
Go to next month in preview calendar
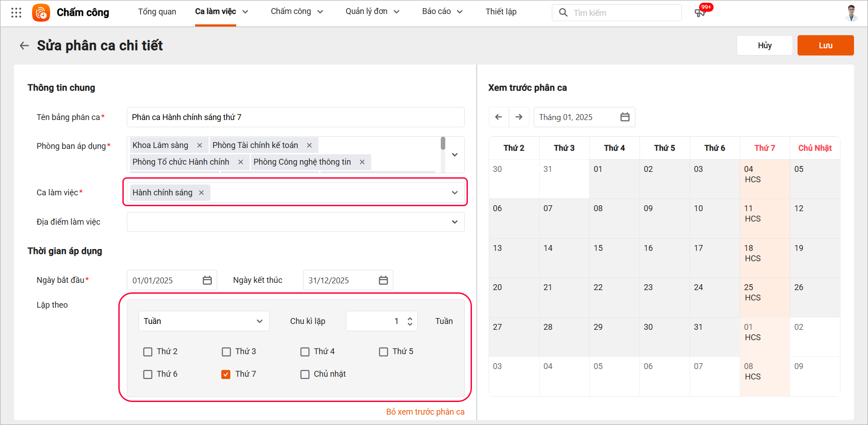[519, 117]
